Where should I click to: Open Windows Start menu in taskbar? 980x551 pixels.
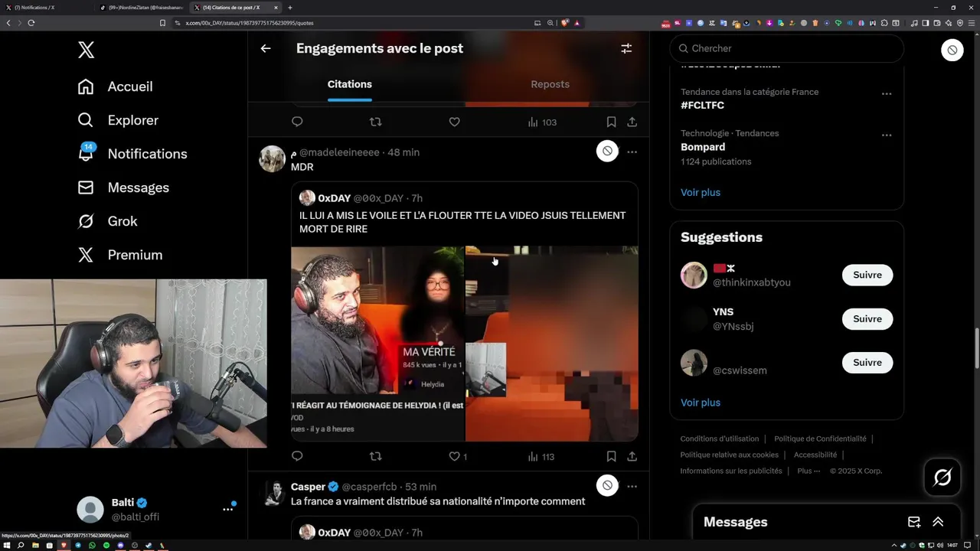pos(7,546)
